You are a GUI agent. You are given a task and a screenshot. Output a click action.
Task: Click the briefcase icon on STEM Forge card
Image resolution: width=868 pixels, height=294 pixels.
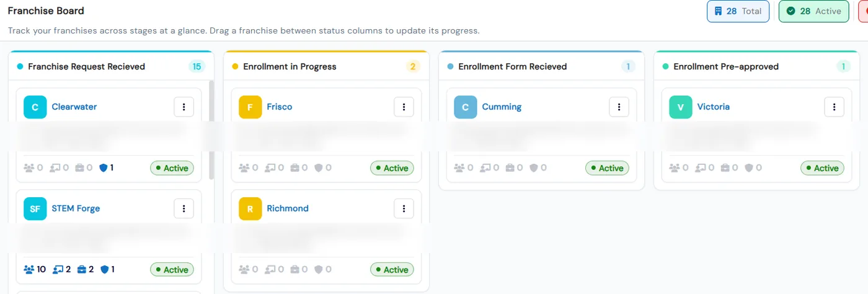(x=81, y=269)
